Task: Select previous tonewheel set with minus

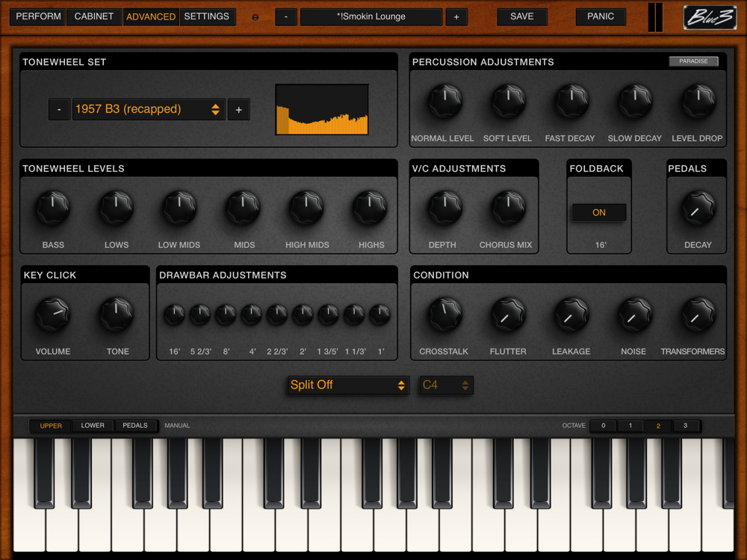Action: [x=59, y=110]
